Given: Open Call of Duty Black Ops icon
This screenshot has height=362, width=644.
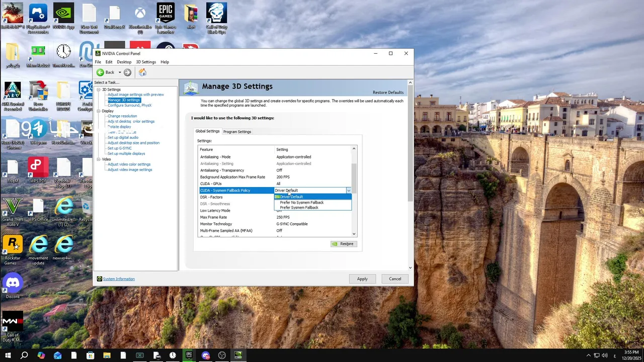Looking at the screenshot, I should click(216, 19).
